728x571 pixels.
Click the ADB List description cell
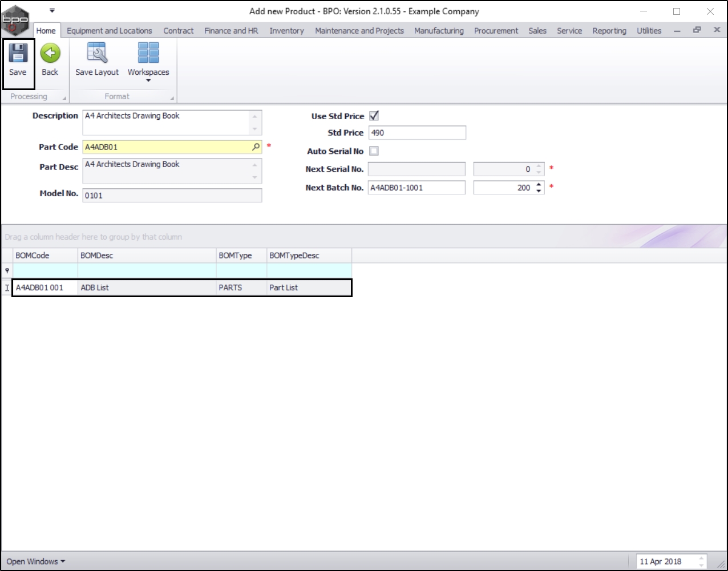click(x=147, y=287)
